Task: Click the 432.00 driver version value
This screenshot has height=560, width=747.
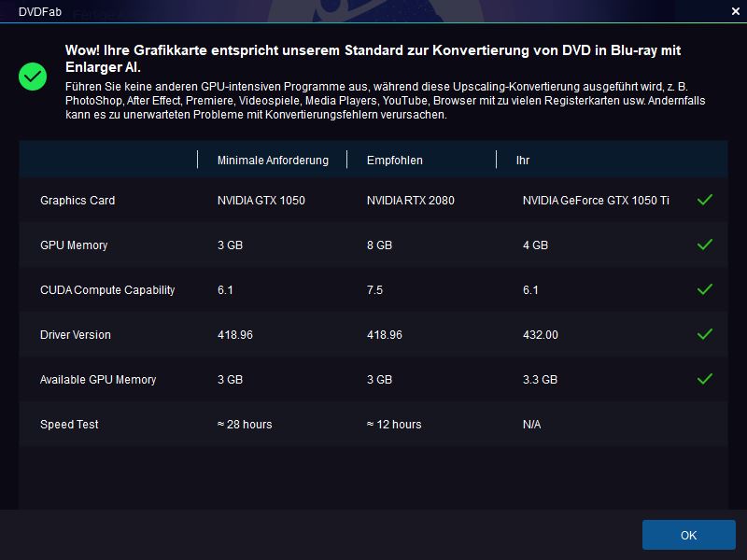Action: pos(541,335)
